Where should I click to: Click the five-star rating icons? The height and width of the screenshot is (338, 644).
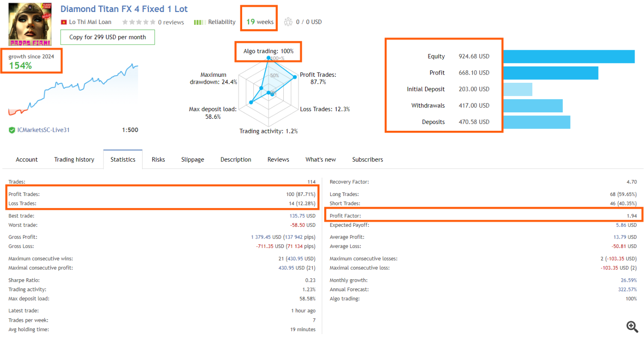click(138, 22)
